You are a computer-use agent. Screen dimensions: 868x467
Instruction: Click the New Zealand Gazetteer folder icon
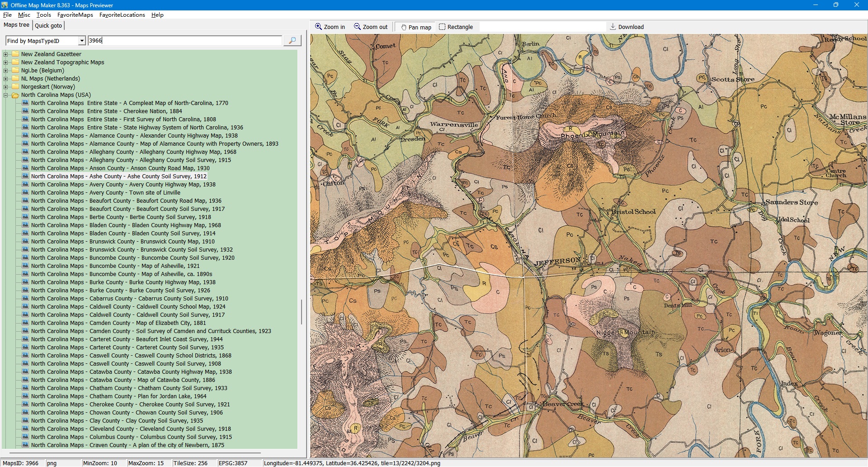point(15,54)
